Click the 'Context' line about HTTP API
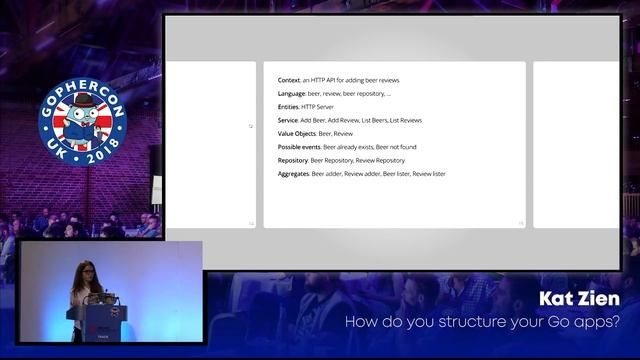Viewport: 640px width, 360px height. (338, 80)
